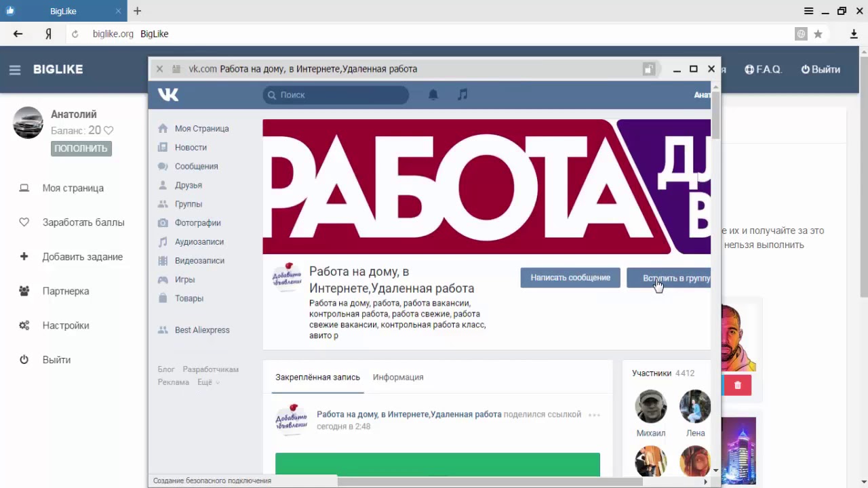Open the browser downloads arrow icon
Screen dimensions: 868x488
[854, 34]
